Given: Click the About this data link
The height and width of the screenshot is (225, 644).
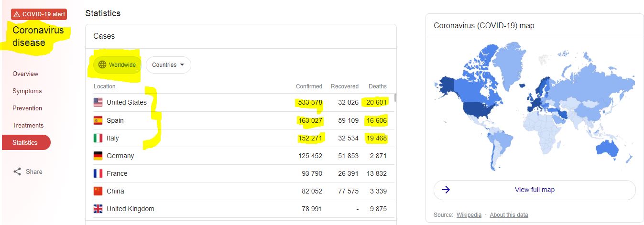Looking at the screenshot, I should (x=509, y=215).
